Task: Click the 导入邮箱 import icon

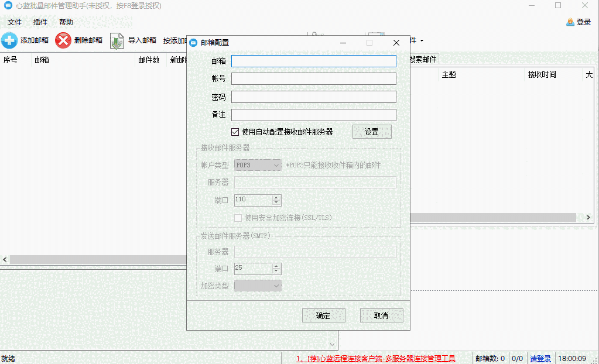Action: [117, 40]
